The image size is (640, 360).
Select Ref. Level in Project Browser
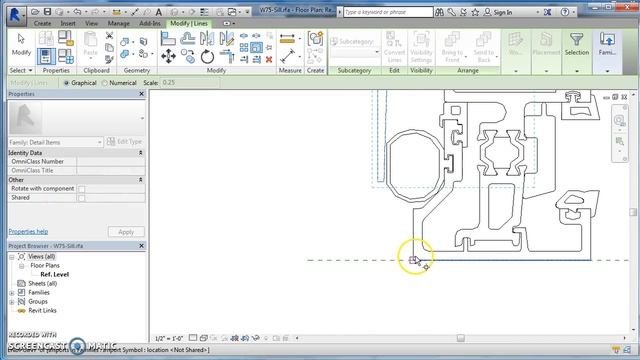pos(54,274)
